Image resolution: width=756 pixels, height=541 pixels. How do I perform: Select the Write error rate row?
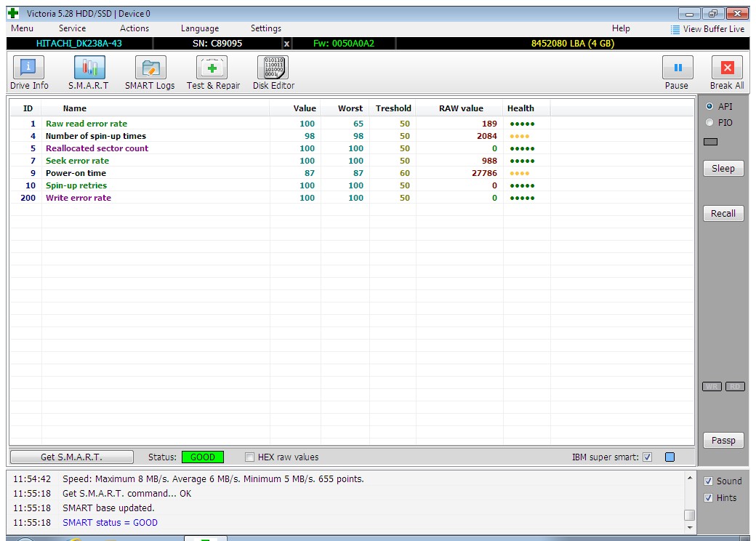pyautogui.click(x=352, y=198)
